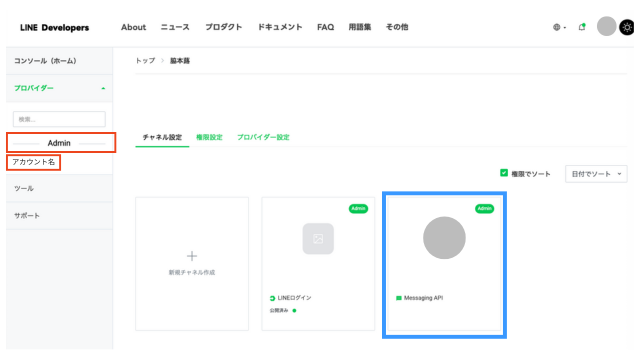Click LINEログイン channel image placeholder

[318, 239]
